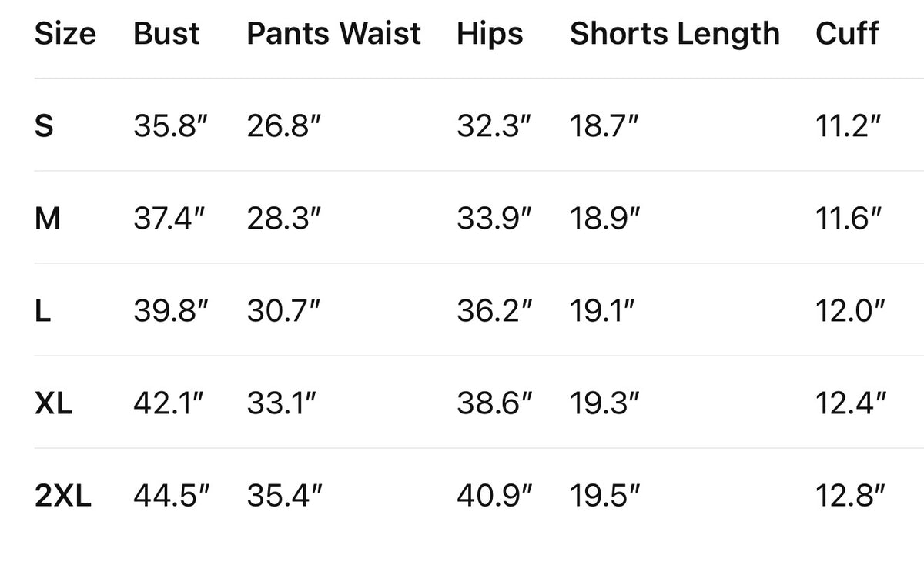
Task: Select the 28.3" pants waist value
Action: [x=283, y=219]
